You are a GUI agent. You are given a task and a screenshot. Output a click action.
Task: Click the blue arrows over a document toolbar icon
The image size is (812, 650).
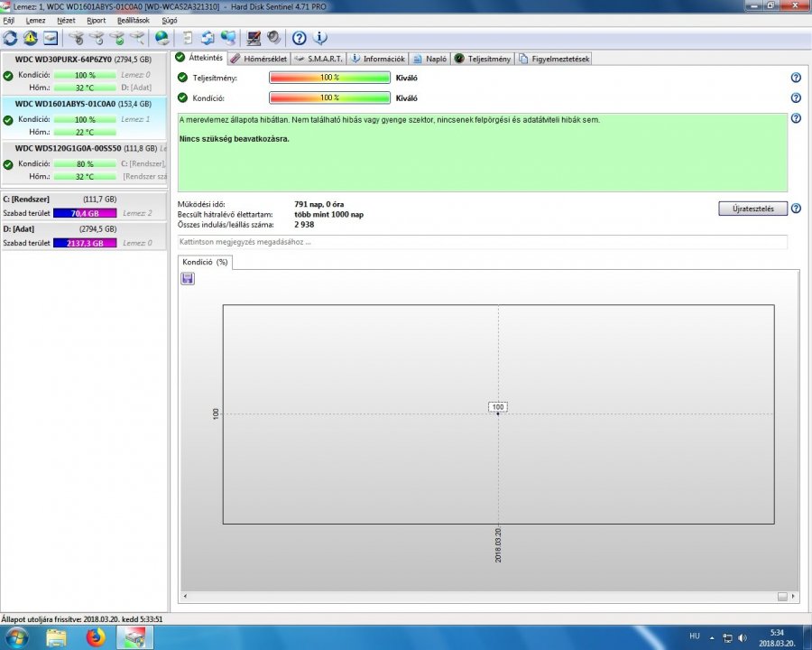point(208,38)
